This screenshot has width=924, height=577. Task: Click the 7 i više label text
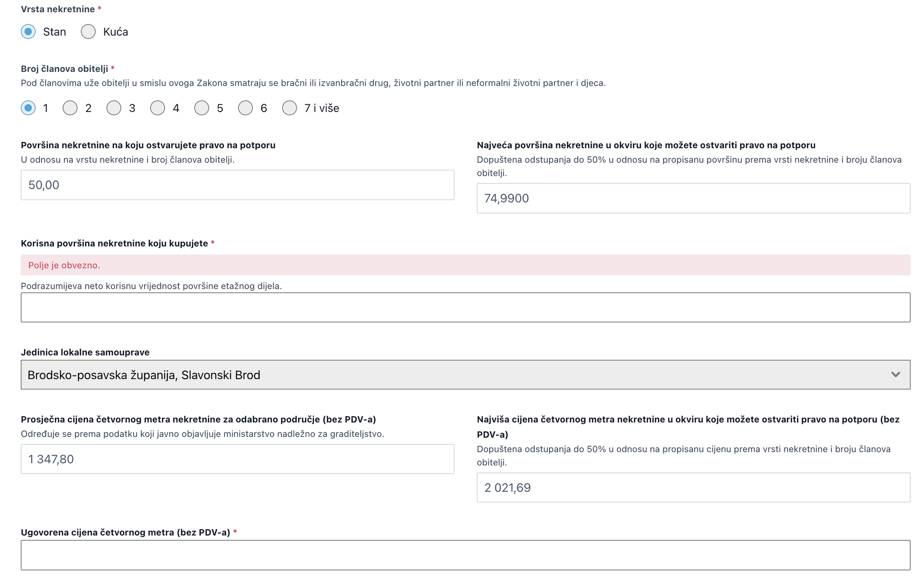322,108
